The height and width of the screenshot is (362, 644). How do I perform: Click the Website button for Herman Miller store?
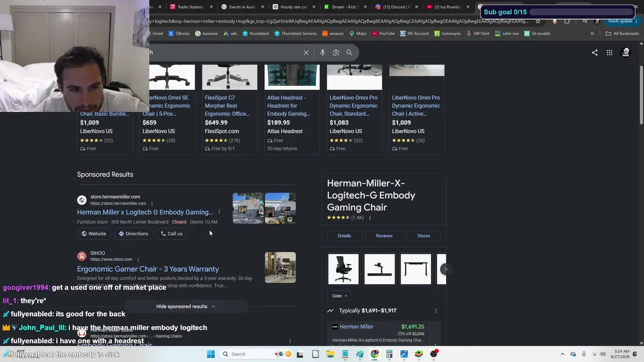pyautogui.click(x=94, y=234)
